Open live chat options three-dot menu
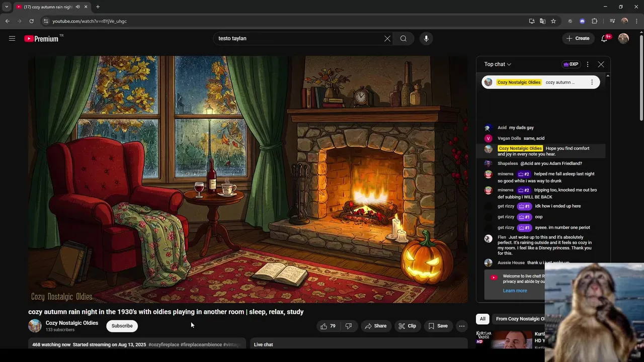644x362 pixels. point(587,64)
